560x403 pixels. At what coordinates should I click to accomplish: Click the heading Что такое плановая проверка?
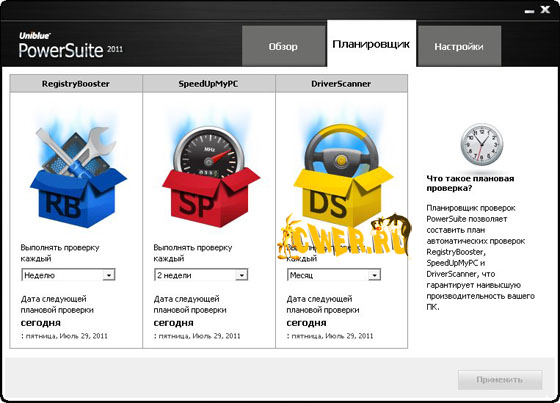(470, 183)
